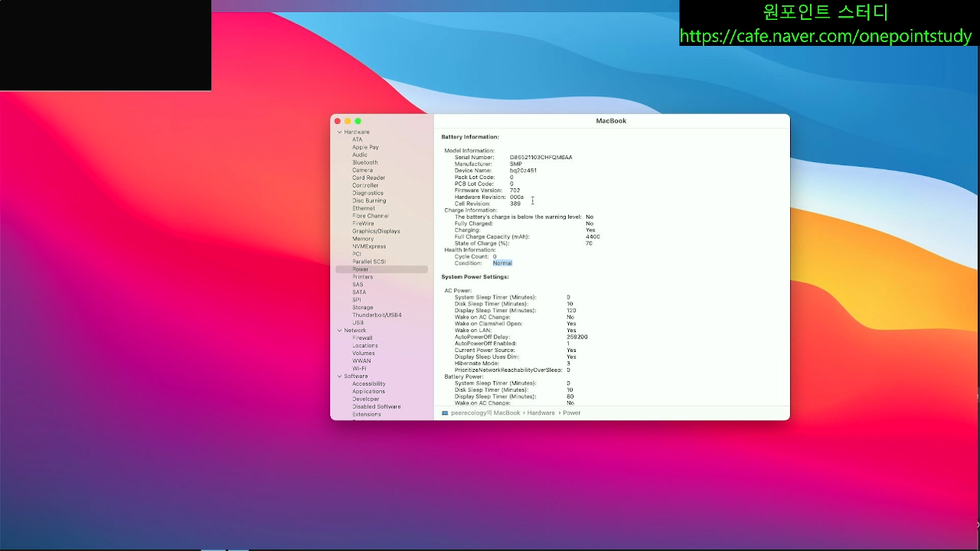Open the Fibre Channel entry
The width and height of the screenshot is (980, 551).
point(371,216)
